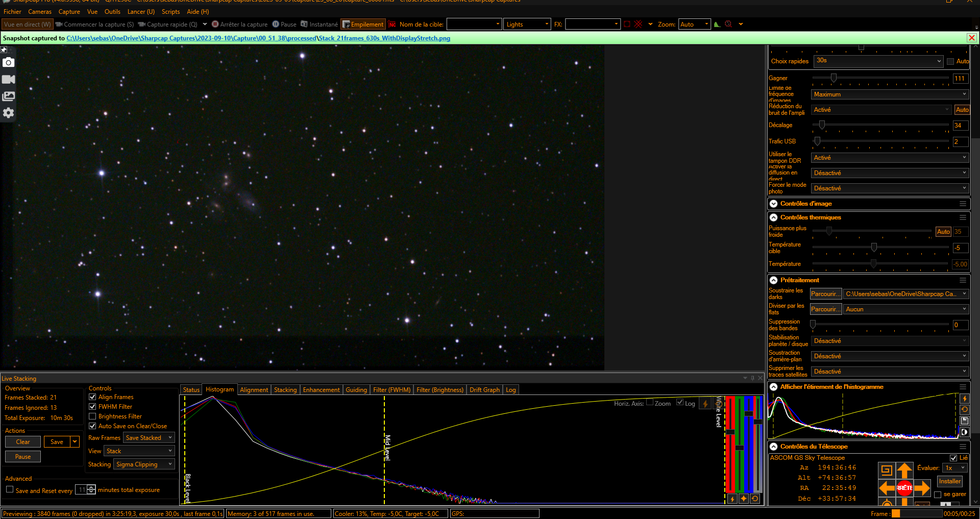Click the telescope left arrow button

click(887, 488)
